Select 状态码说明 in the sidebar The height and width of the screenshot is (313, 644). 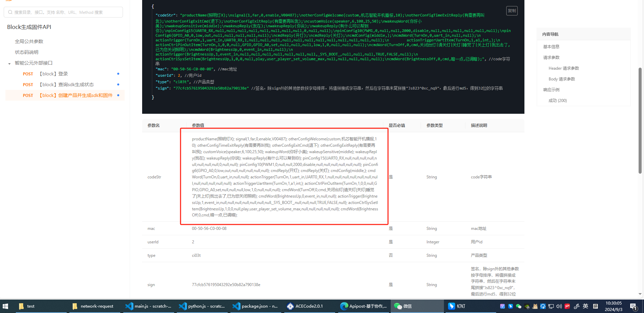27,52
